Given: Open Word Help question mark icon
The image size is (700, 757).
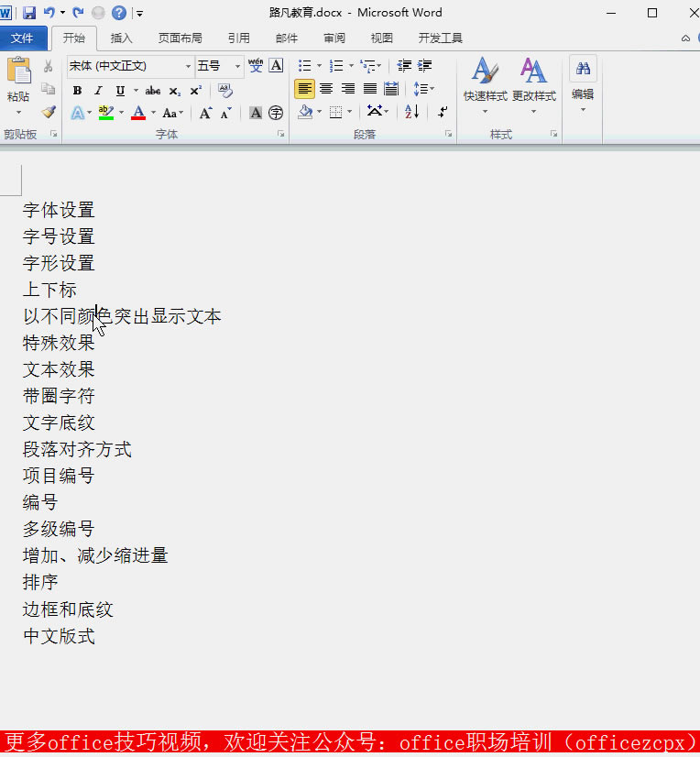Looking at the screenshot, I should pyautogui.click(x=119, y=13).
